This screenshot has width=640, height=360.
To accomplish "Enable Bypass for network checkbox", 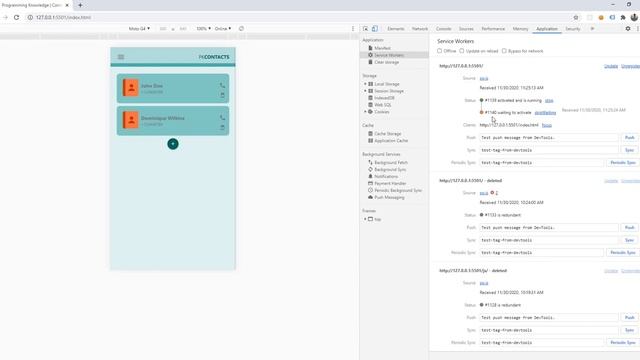I will coord(504,51).
